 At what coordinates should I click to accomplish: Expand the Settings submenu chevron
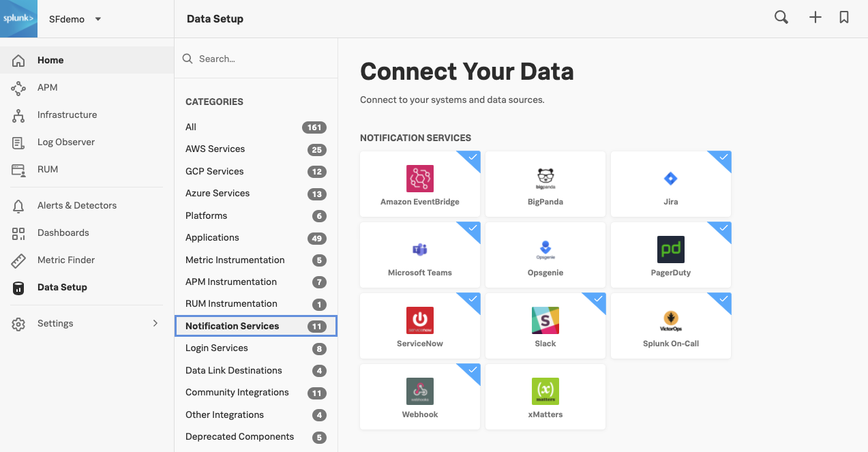155,323
